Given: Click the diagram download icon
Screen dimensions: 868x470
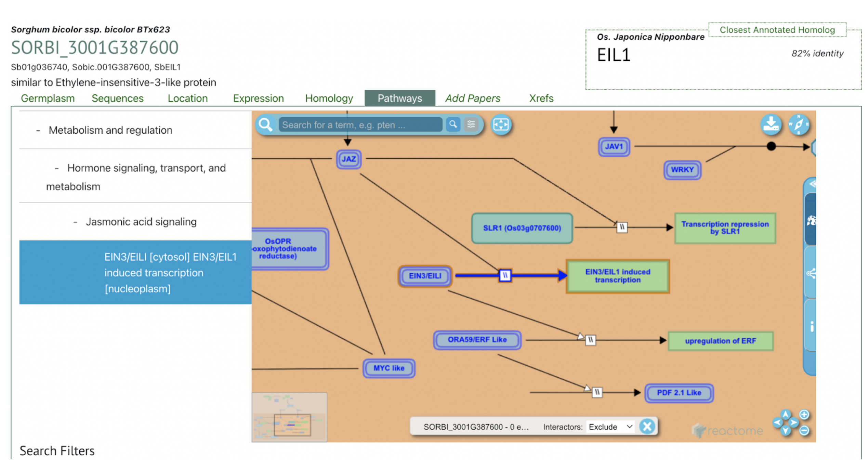Looking at the screenshot, I should point(770,125).
